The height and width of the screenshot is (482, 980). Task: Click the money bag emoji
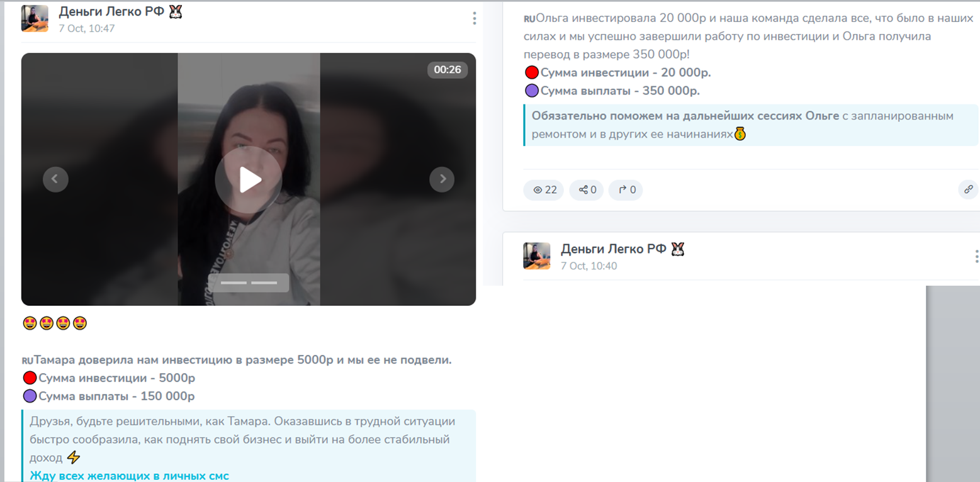click(x=740, y=134)
